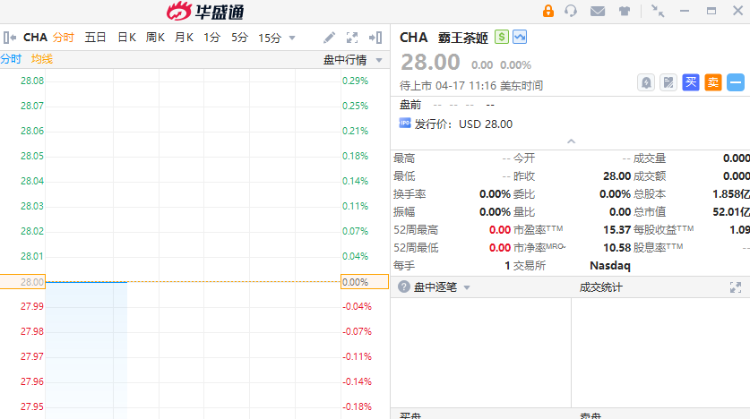
Task: Open the note edit icon
Action: 668,83
